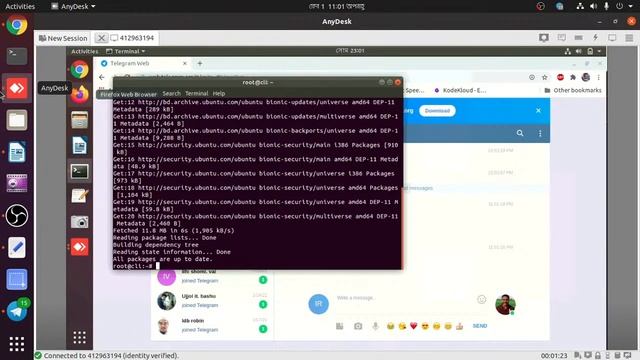Open the AnyDesk whiteboard toolbar icon

(x=562, y=38)
